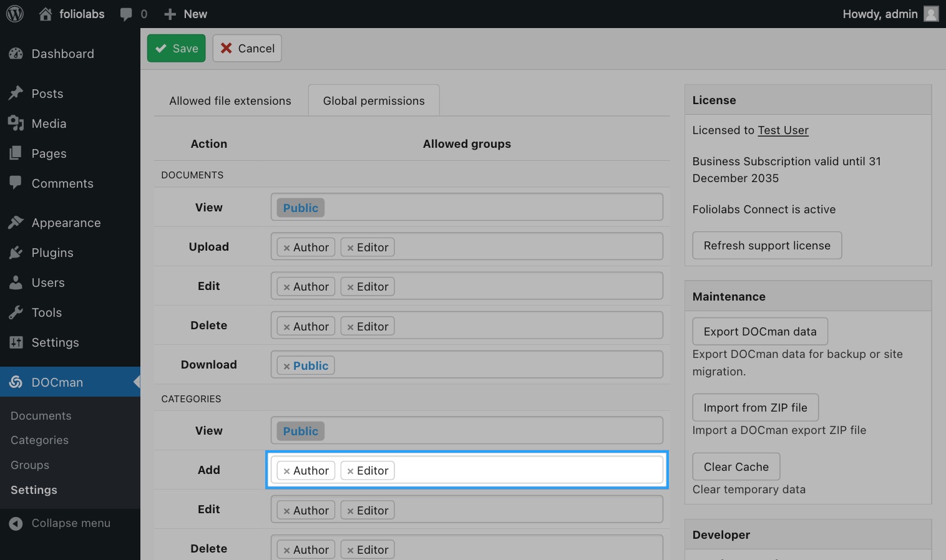Click the Collapse menu label
The image size is (946, 560).
click(71, 523)
